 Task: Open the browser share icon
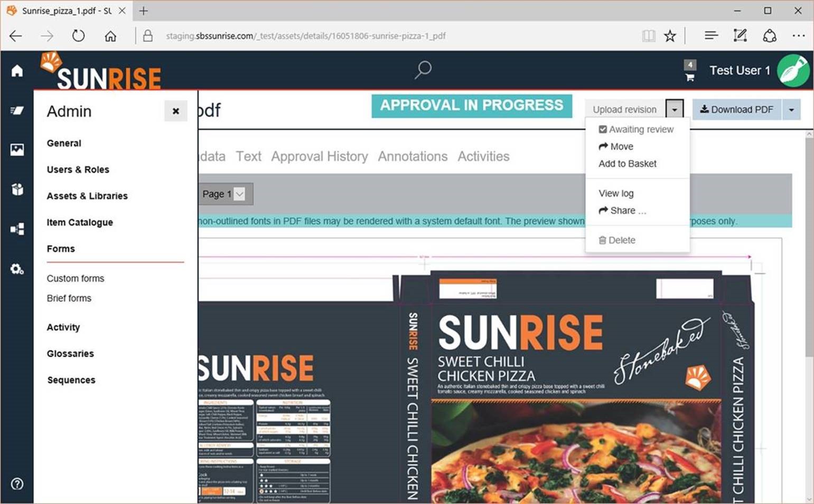click(770, 36)
